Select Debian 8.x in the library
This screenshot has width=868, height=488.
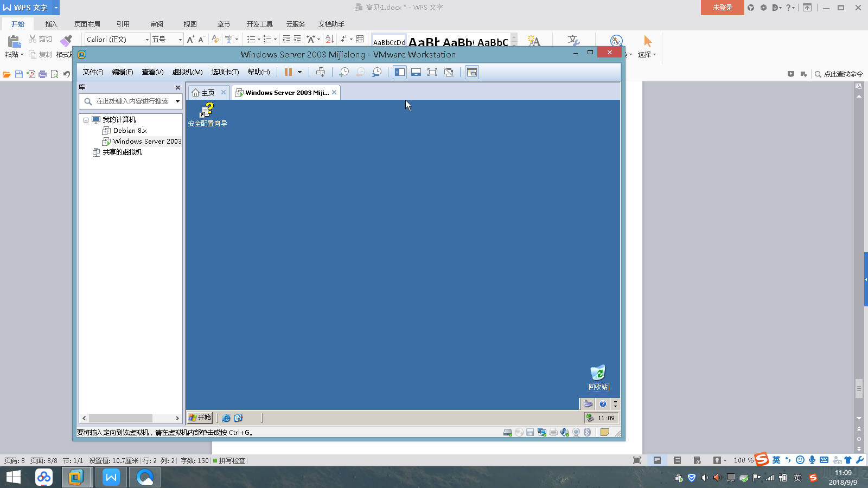click(x=130, y=131)
